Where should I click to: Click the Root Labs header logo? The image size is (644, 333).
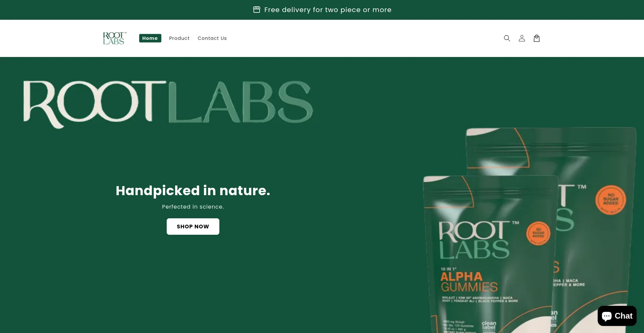pyautogui.click(x=115, y=38)
